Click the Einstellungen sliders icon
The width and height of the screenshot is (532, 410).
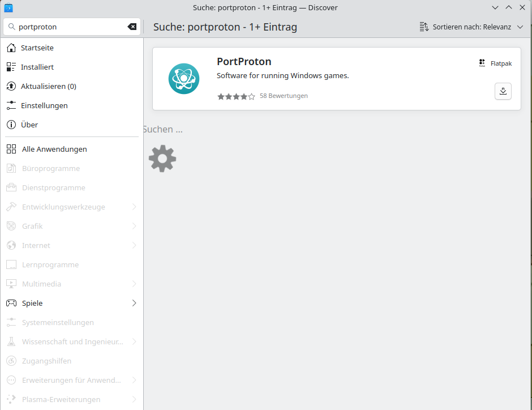[11, 105]
